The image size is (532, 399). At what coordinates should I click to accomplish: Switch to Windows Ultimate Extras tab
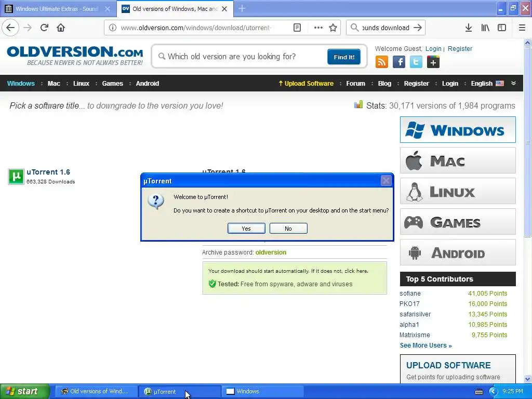click(x=58, y=8)
